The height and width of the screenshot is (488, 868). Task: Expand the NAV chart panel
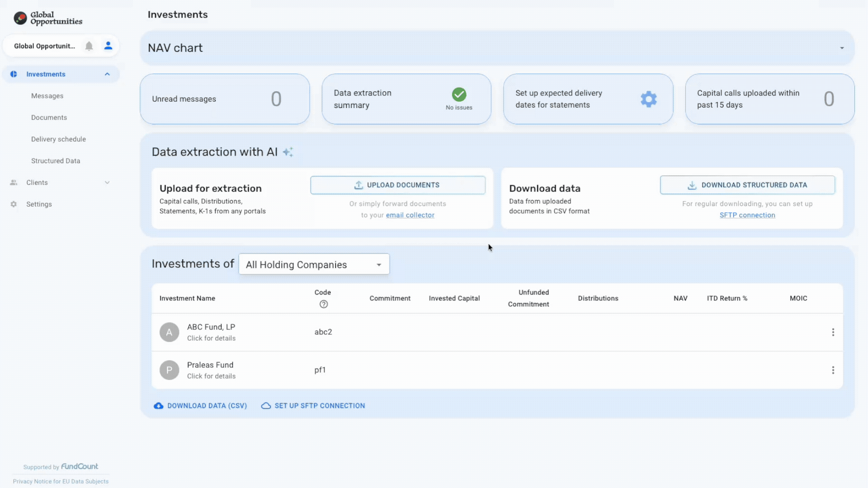[x=841, y=48]
